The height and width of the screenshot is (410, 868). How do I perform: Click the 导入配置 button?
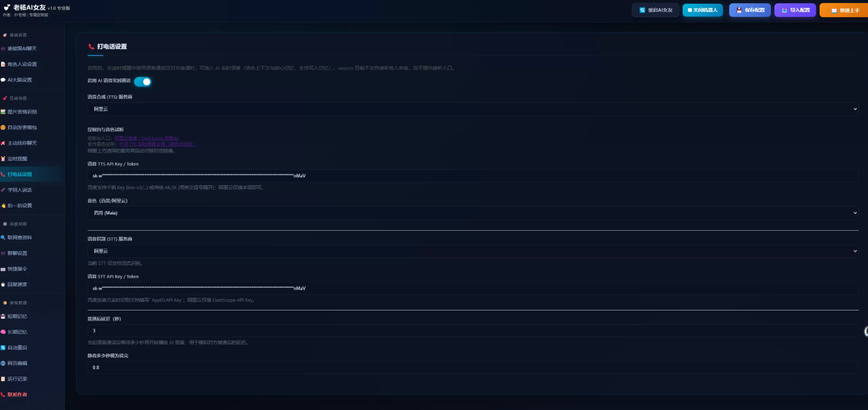(795, 10)
